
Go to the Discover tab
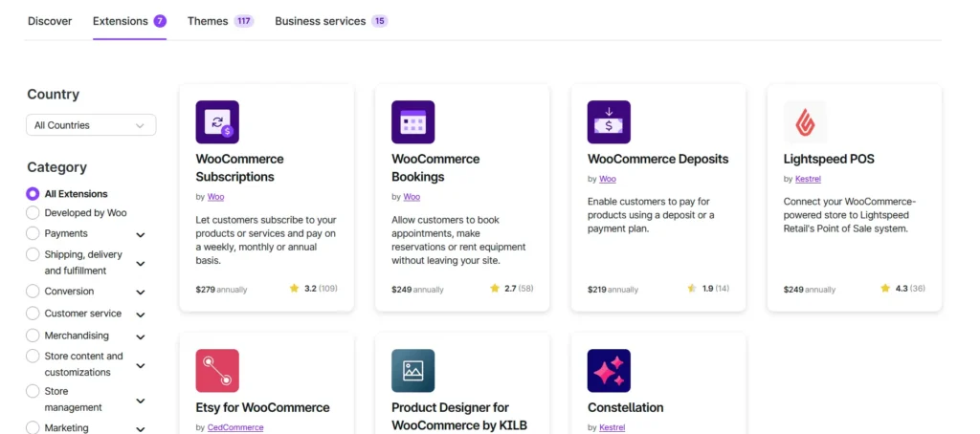tap(50, 21)
